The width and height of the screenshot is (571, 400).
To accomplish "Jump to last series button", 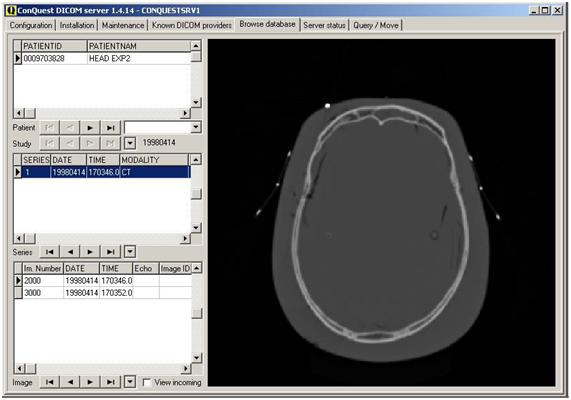I will point(110,252).
